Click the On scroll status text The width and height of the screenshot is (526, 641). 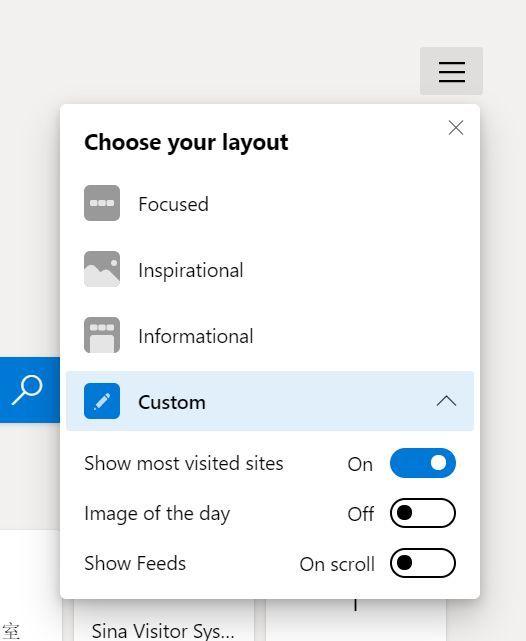[x=337, y=564]
